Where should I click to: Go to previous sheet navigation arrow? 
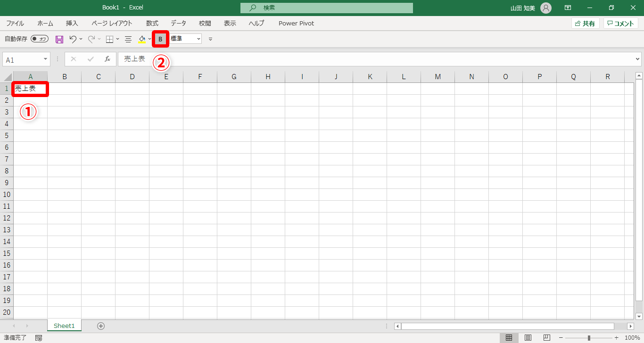tap(14, 326)
